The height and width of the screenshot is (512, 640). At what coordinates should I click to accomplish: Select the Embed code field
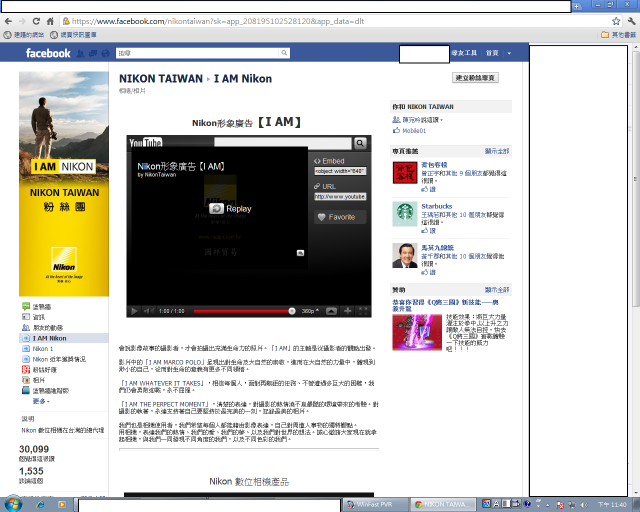pyautogui.click(x=340, y=171)
